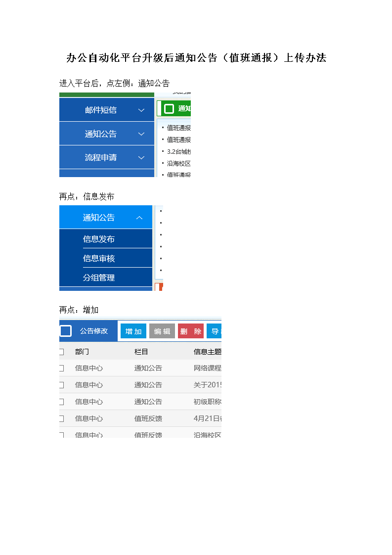The height and width of the screenshot is (555, 392).
Task: Expand the 邮件短信 menu chevron
Action: coord(141,110)
